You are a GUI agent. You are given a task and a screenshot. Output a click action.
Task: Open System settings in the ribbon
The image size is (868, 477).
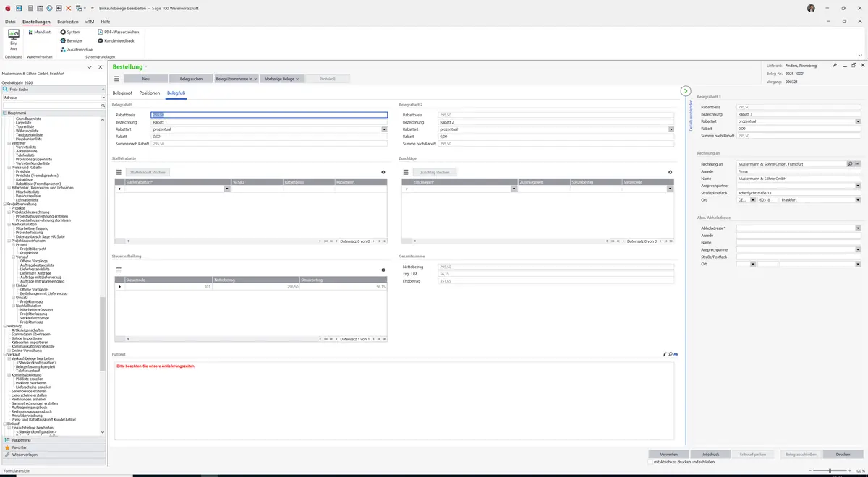pos(70,33)
